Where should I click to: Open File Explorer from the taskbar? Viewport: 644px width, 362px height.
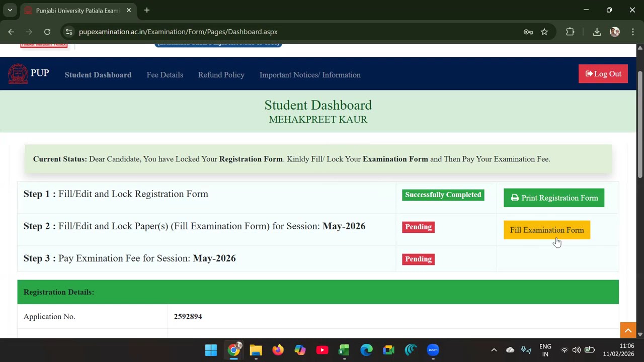tap(256, 350)
